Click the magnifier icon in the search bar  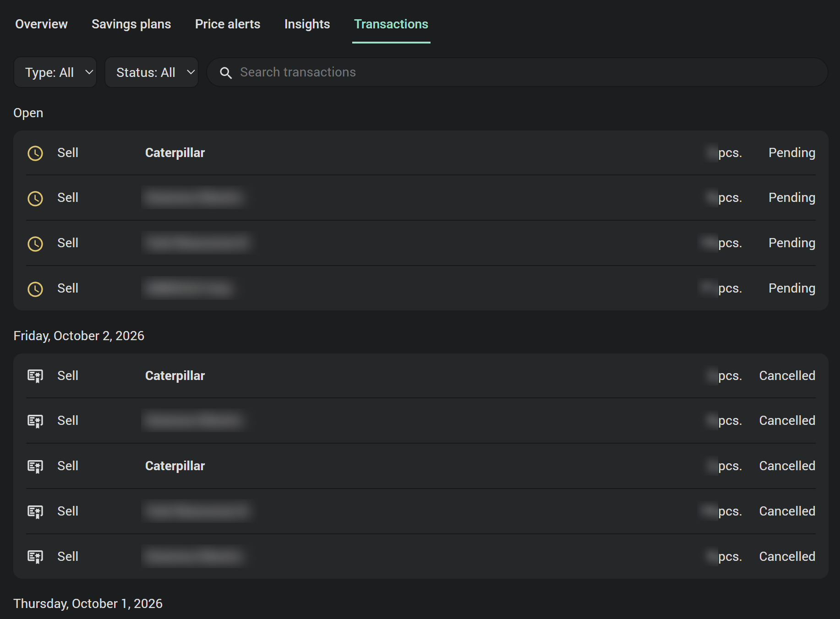point(225,72)
